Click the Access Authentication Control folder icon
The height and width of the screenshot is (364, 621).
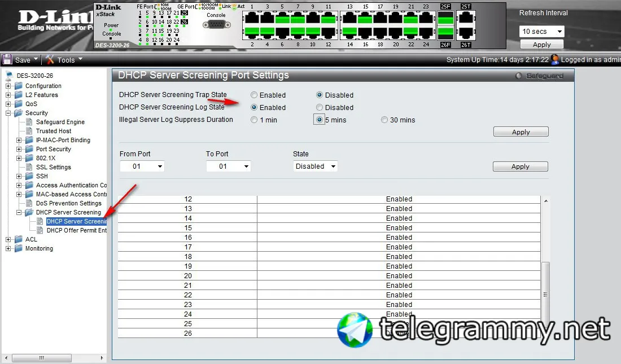click(x=29, y=185)
